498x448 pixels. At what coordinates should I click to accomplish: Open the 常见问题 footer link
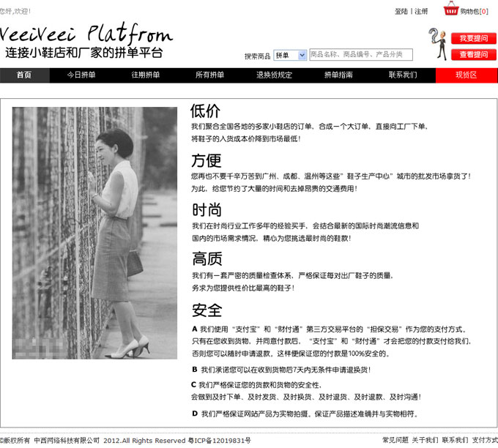pyautogui.click(x=395, y=440)
